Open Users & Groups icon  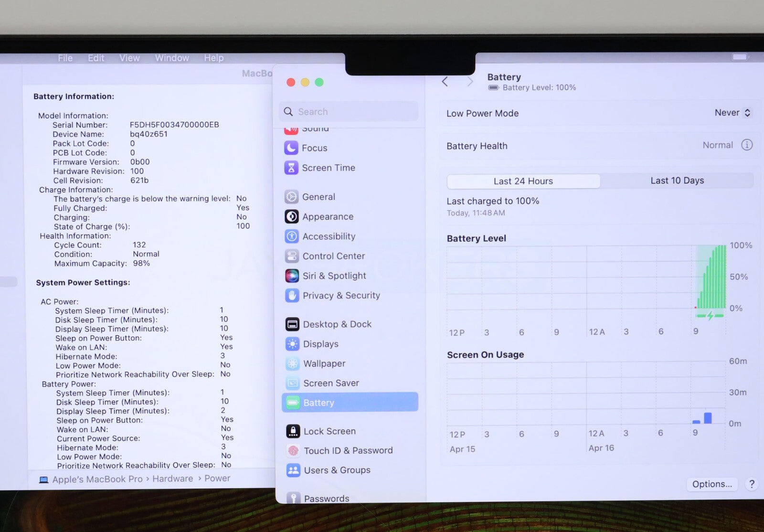293,470
